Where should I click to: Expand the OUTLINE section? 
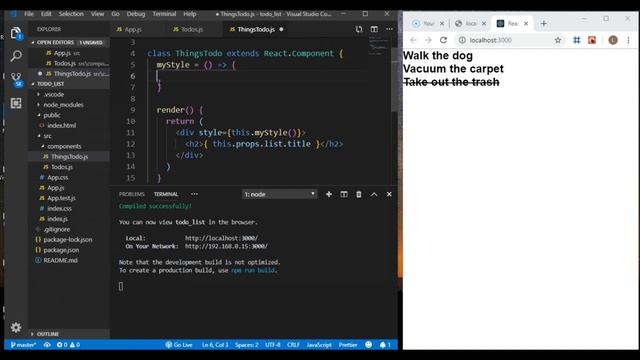69,334
